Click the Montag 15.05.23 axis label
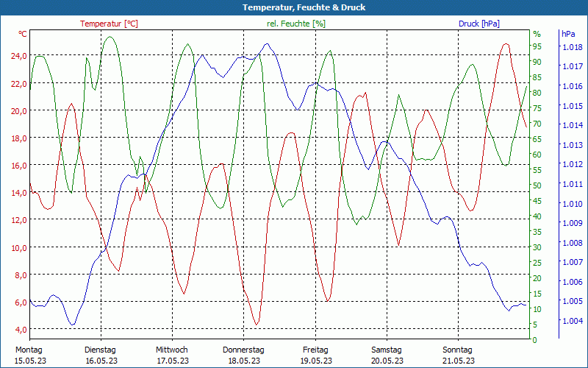The image size is (588, 368). (x=30, y=355)
